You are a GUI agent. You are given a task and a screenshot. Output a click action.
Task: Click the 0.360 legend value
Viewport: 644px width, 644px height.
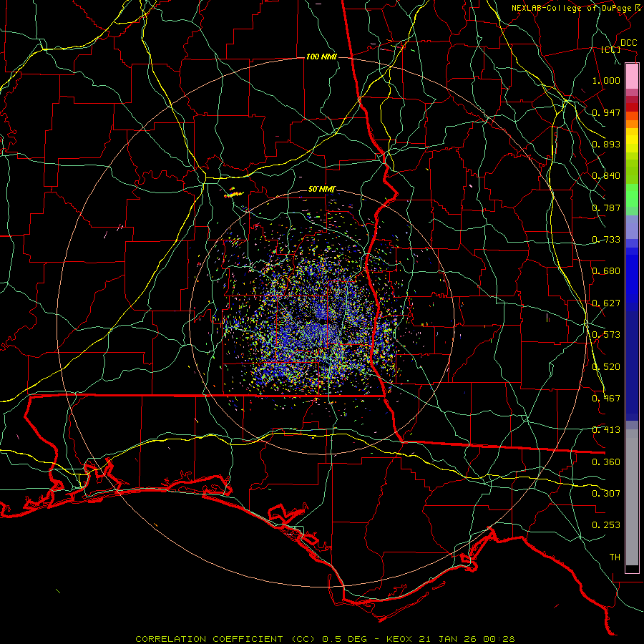tap(606, 462)
